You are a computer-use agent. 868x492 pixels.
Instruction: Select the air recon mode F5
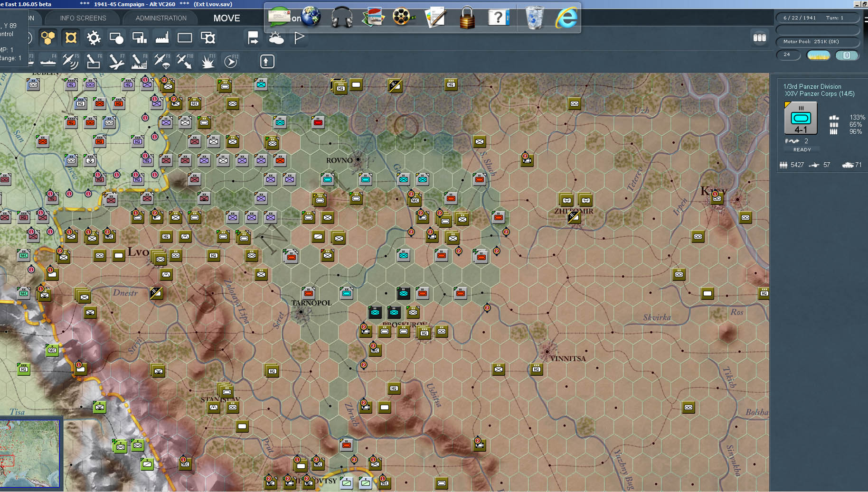coord(71,61)
